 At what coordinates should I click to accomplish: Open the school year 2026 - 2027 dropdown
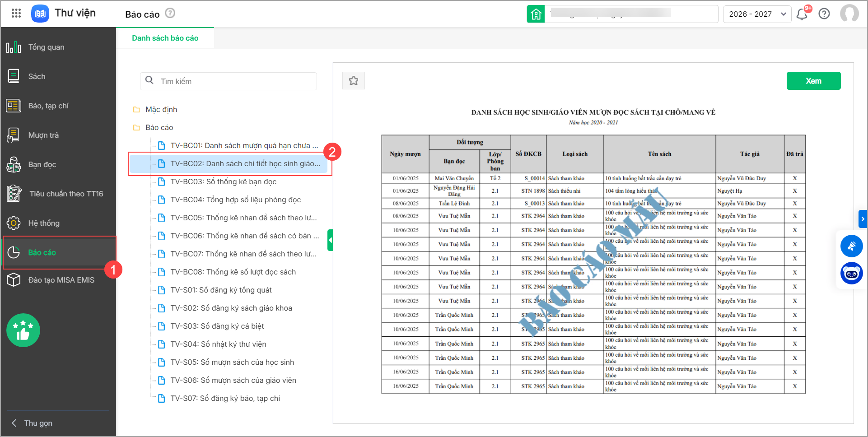pyautogui.click(x=757, y=14)
